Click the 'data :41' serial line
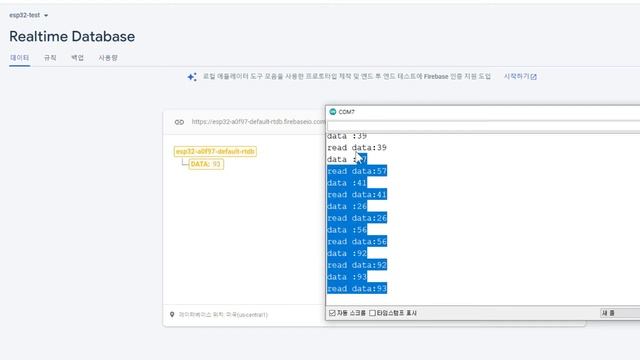640x360 pixels. (347, 183)
